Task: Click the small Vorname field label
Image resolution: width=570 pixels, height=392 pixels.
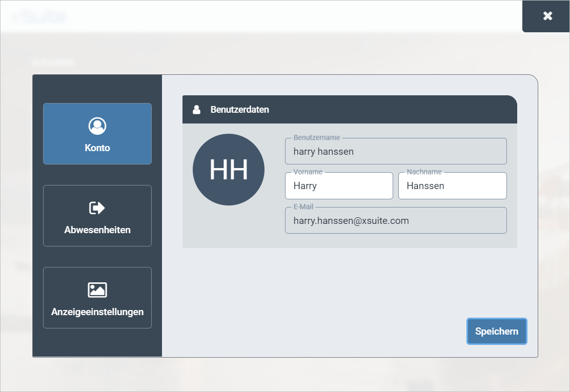Action: [308, 172]
